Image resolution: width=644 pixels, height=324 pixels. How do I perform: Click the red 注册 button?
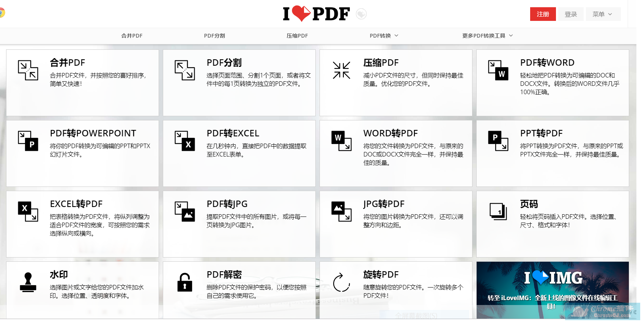tap(543, 14)
